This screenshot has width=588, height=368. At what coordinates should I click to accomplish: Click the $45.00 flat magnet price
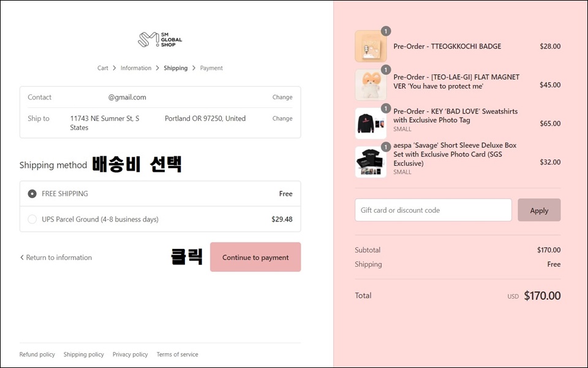[550, 85]
